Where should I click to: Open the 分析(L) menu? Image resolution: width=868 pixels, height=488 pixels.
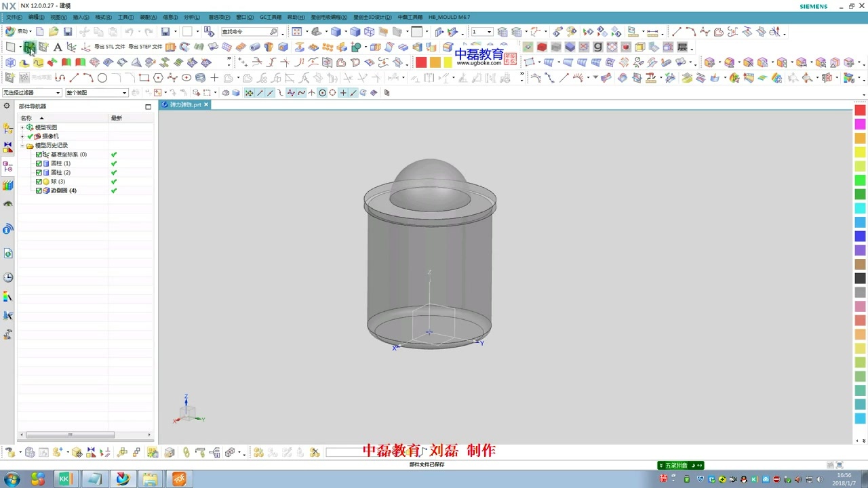click(192, 17)
